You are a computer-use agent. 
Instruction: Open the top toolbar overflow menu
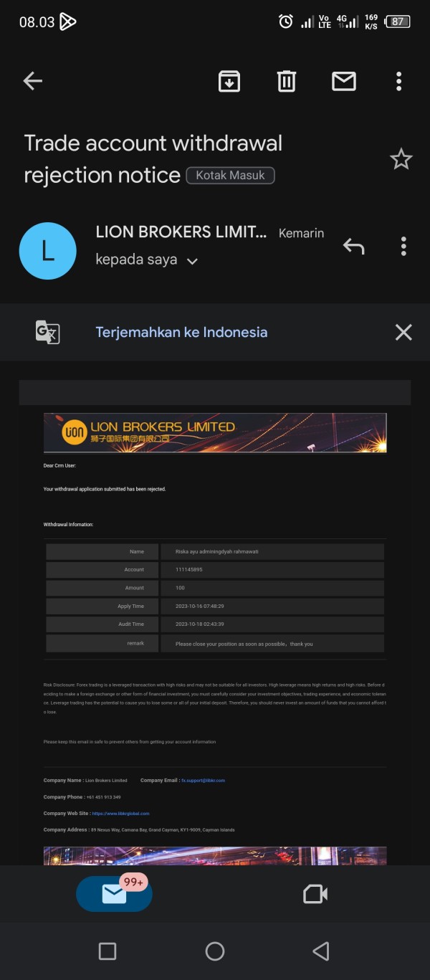click(x=399, y=81)
